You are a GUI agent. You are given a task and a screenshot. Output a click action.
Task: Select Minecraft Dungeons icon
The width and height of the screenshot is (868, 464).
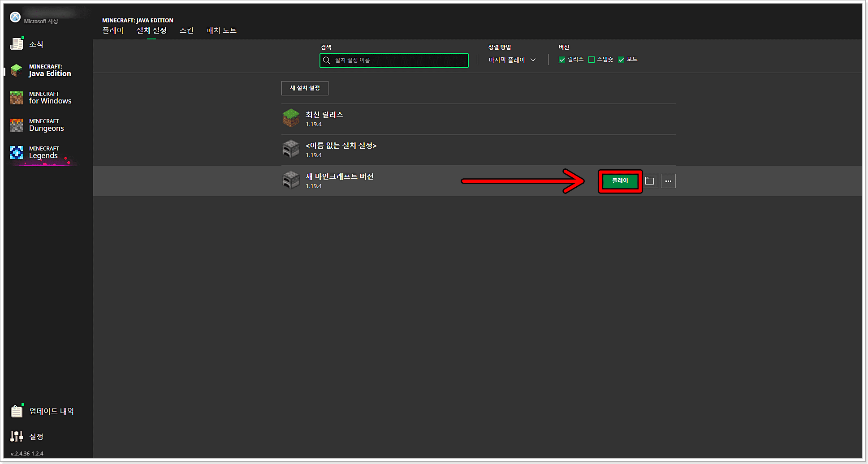(x=17, y=125)
